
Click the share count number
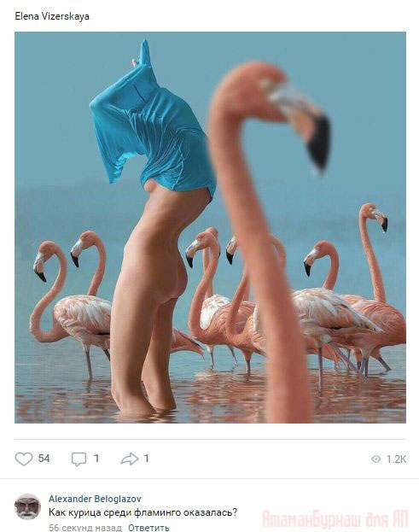click(x=147, y=459)
